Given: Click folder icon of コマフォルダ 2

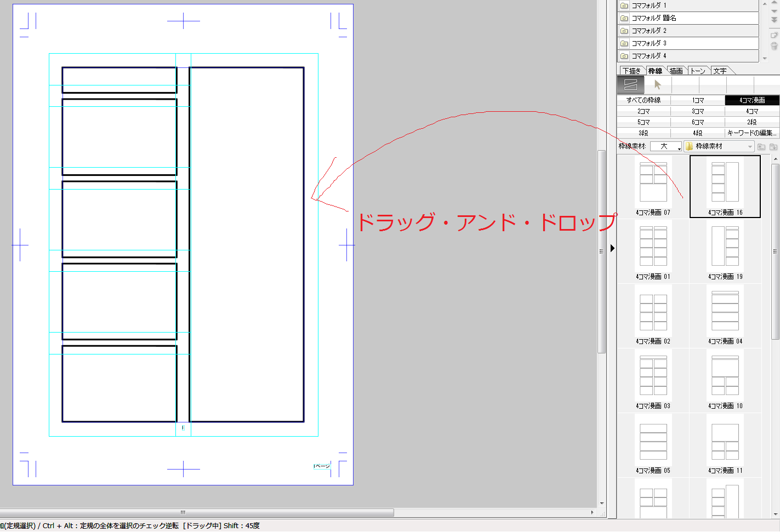Looking at the screenshot, I should tap(624, 31).
